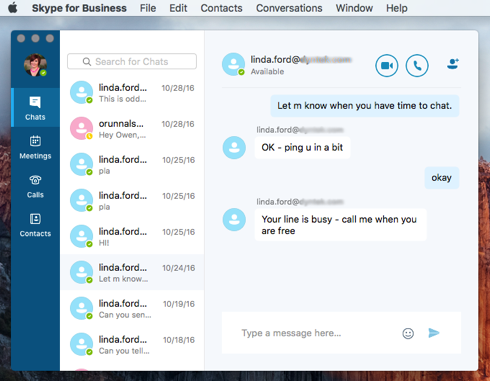Open the File menu
The image size is (490, 381).
click(148, 8)
